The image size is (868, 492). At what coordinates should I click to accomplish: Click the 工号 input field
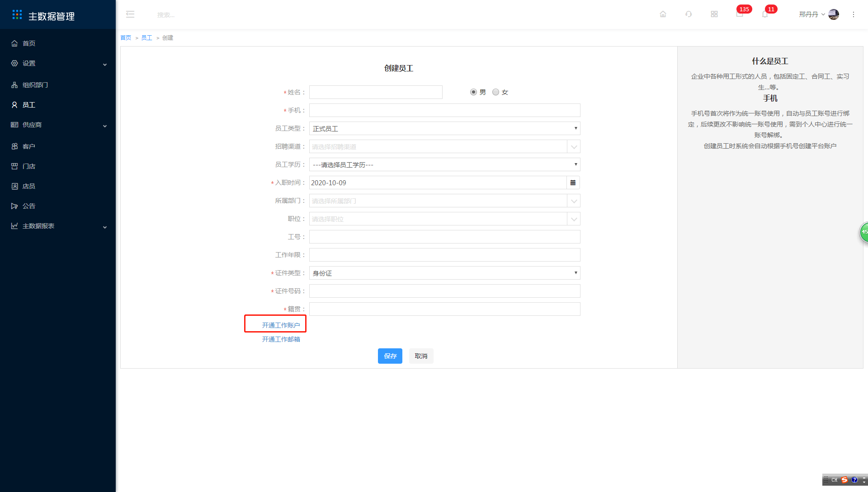pyautogui.click(x=445, y=237)
